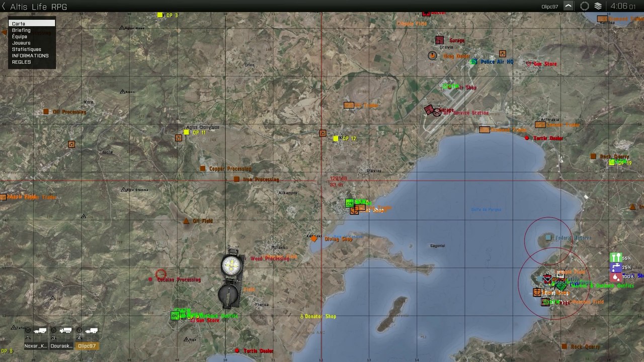
Task: Click the Federal Reserve marker
Action: [x=548, y=237]
